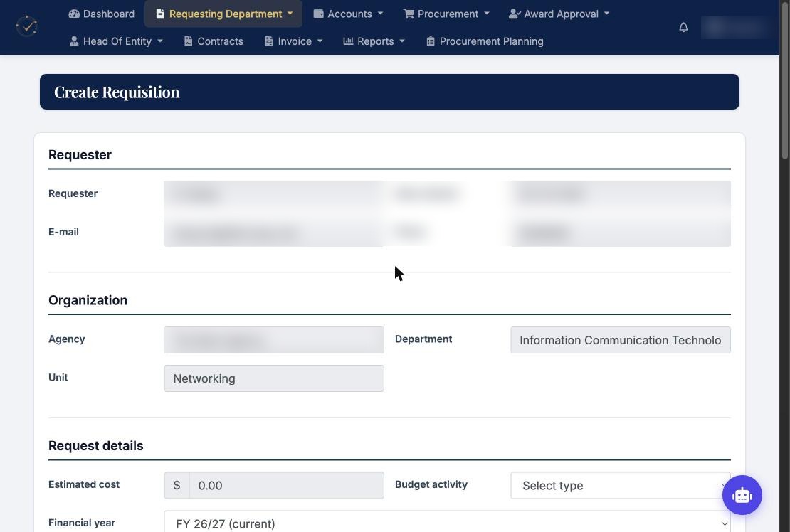Click the Organization section heading
Image resolution: width=790 pixels, height=532 pixels.
click(x=88, y=300)
